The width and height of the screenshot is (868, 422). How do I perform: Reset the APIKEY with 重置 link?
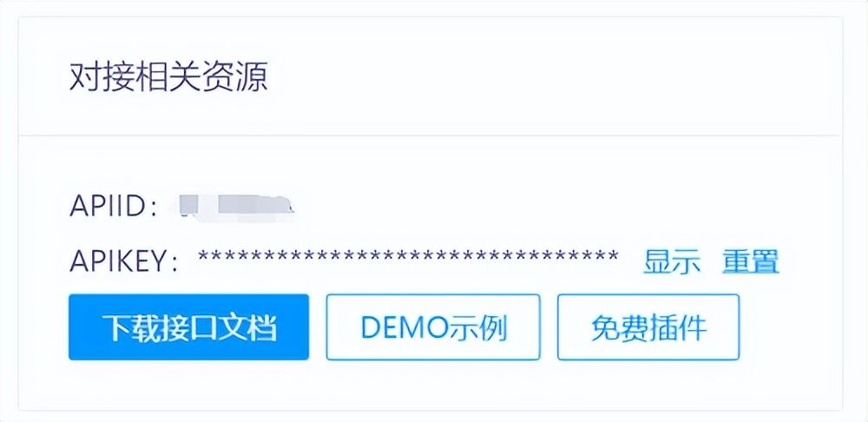(751, 260)
